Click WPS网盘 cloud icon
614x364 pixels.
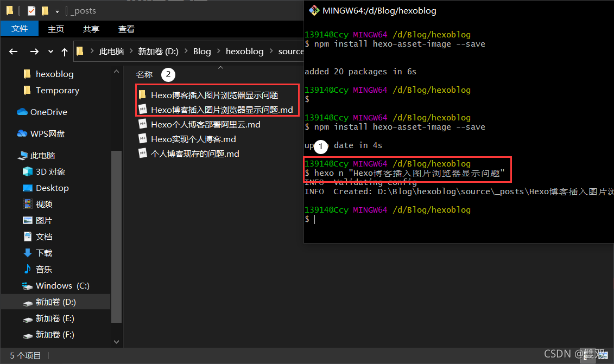(x=22, y=133)
